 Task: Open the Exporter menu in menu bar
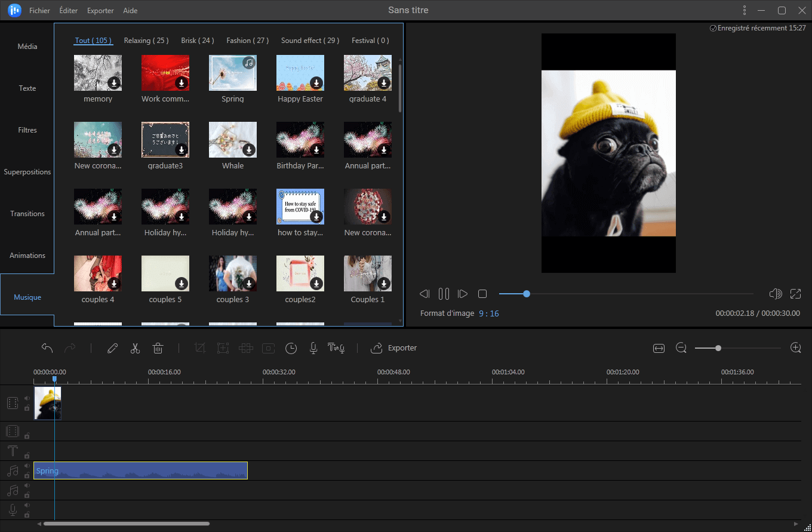pos(100,11)
